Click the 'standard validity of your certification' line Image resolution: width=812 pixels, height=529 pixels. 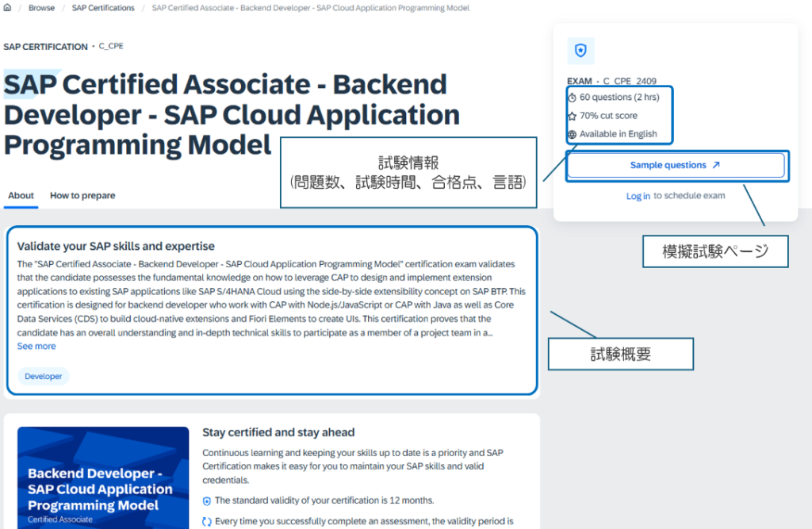click(324, 500)
